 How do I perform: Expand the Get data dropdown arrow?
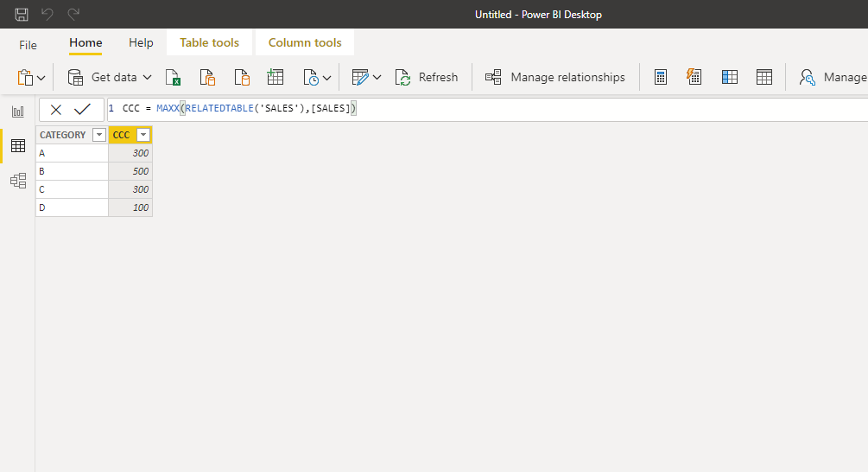click(147, 78)
